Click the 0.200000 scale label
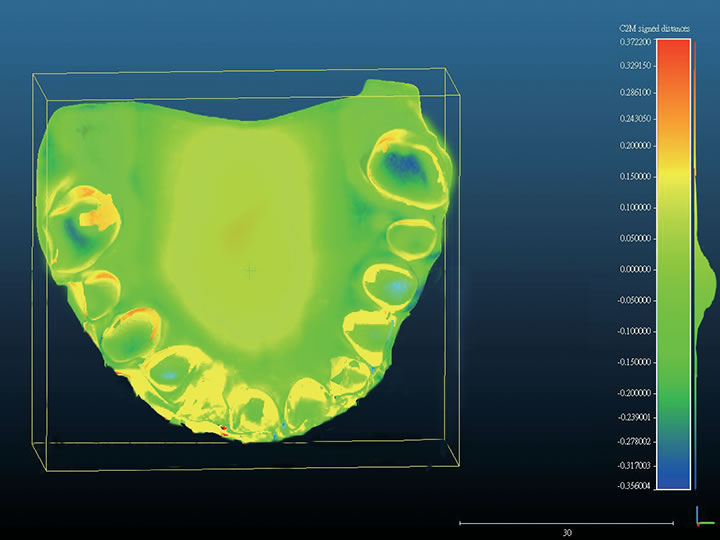 tap(636, 145)
